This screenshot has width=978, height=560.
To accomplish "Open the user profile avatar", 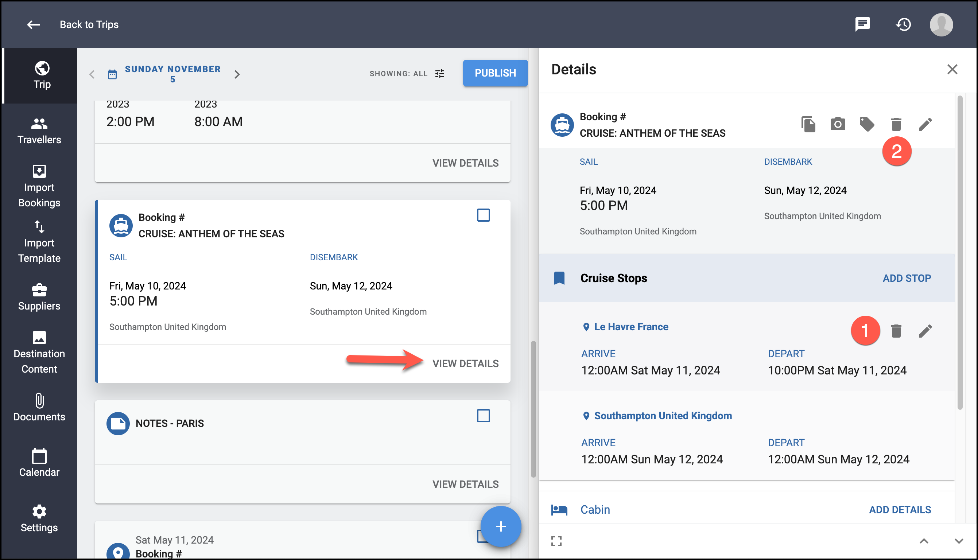I will tap(941, 25).
